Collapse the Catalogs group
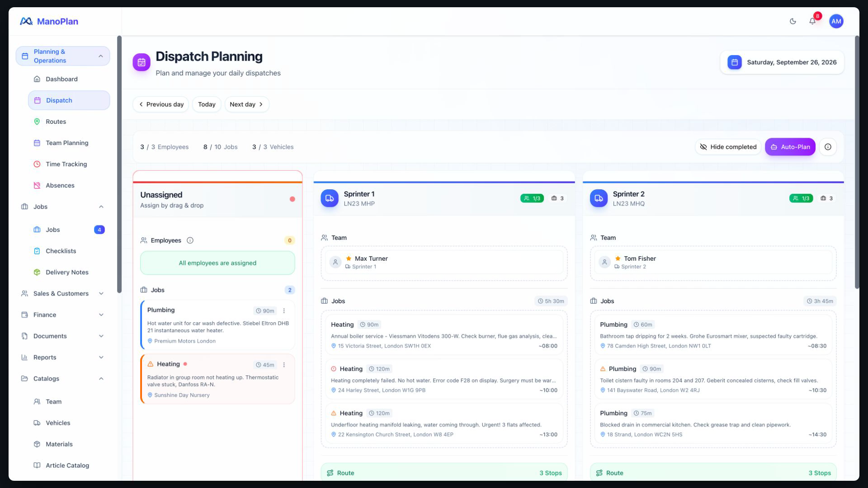 click(x=63, y=379)
